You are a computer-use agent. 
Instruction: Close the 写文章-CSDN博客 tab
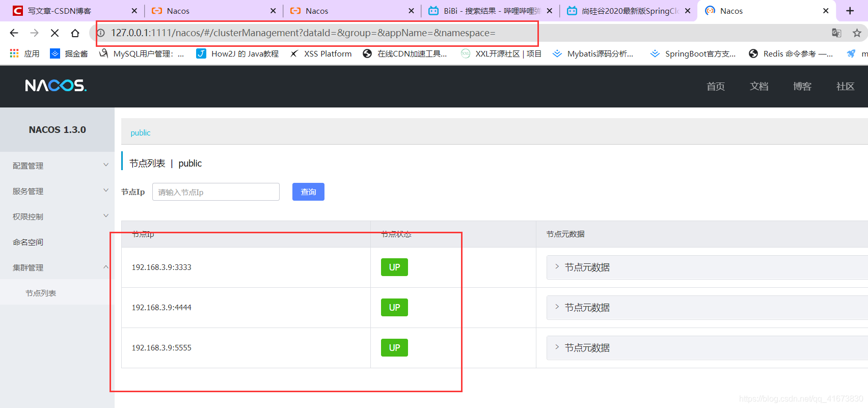click(134, 11)
